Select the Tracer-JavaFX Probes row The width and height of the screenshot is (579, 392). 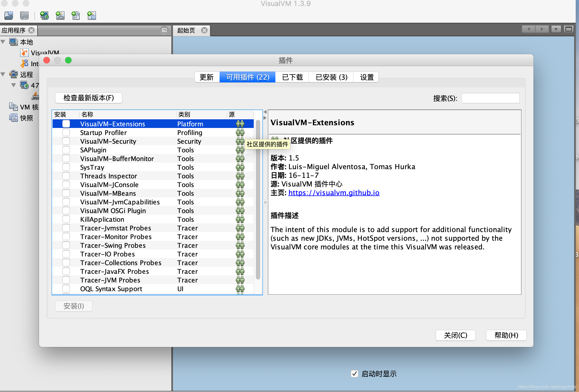point(153,271)
